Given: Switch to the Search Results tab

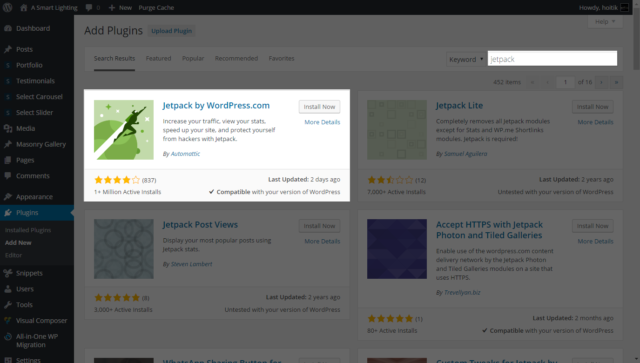Looking at the screenshot, I should [114, 58].
